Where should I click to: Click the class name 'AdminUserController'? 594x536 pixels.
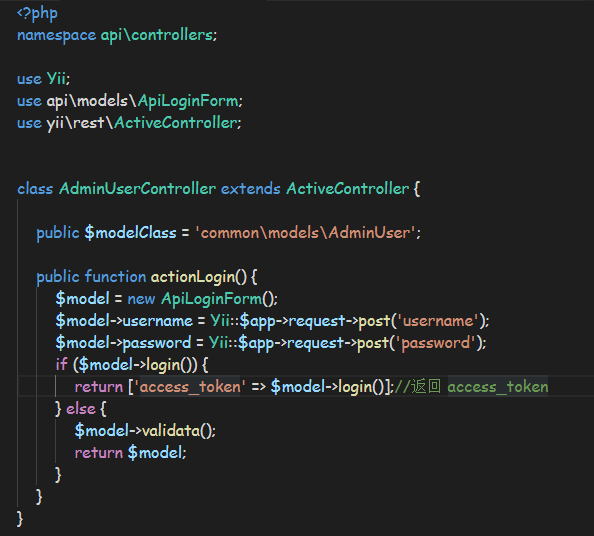click(138, 189)
